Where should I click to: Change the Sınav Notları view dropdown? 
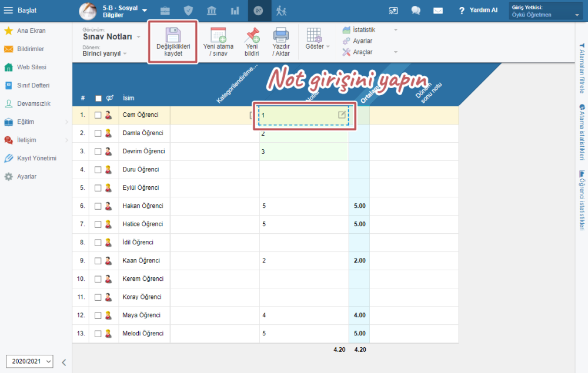111,36
